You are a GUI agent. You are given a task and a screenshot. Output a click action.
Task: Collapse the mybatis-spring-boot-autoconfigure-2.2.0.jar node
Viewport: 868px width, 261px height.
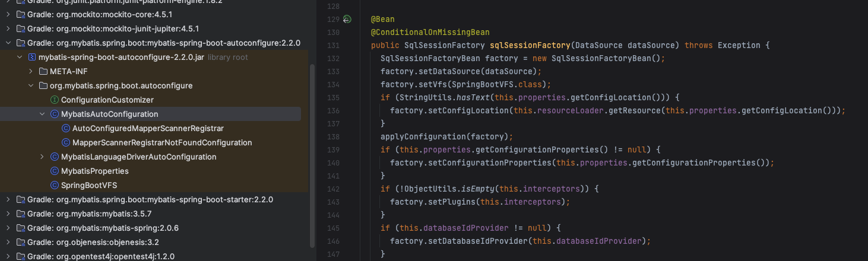pos(20,57)
